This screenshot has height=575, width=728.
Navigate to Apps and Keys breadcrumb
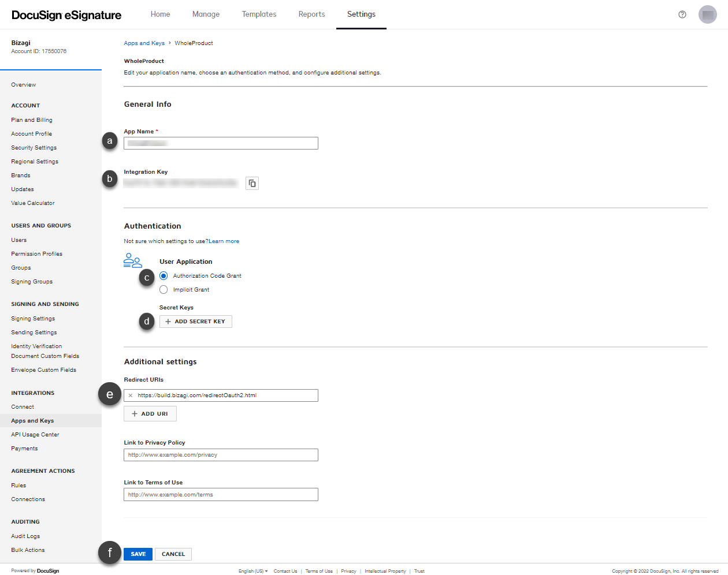[x=144, y=43]
